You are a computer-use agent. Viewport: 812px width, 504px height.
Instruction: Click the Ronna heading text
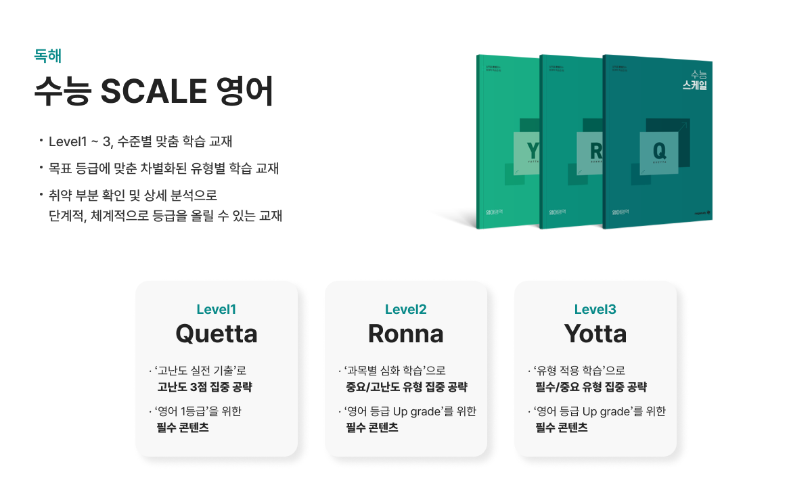(406, 334)
